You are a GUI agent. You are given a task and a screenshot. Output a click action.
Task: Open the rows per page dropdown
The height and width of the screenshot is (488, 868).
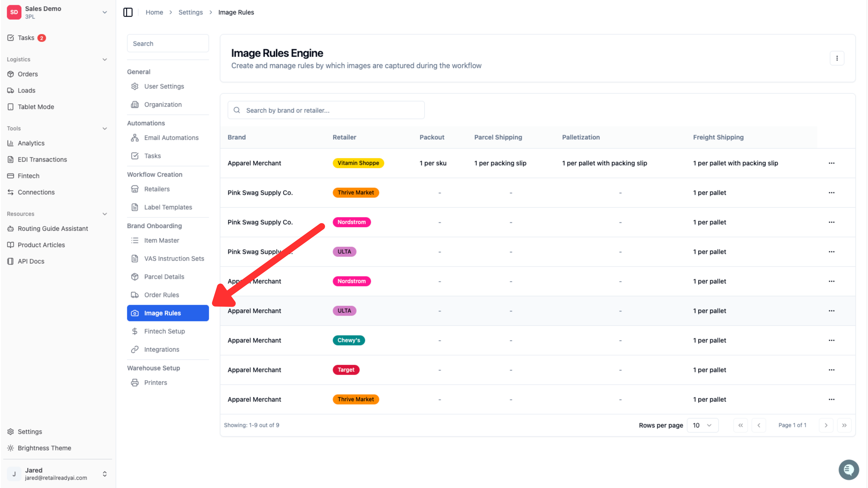(x=702, y=425)
